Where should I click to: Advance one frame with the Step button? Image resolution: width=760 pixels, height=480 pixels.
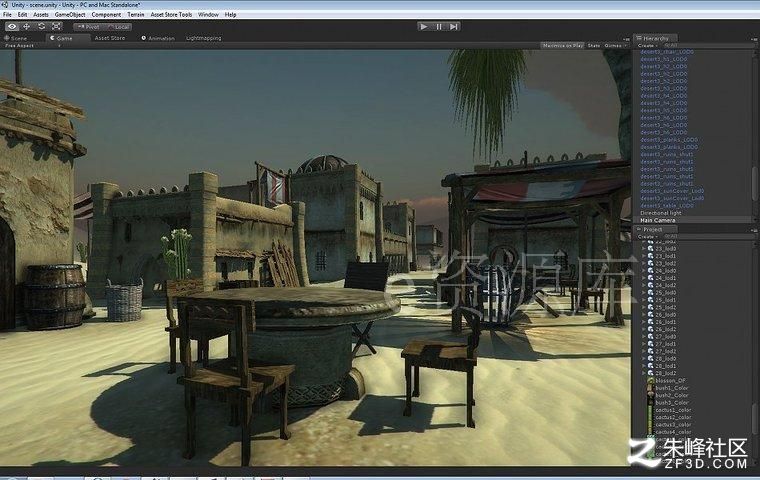click(453, 27)
